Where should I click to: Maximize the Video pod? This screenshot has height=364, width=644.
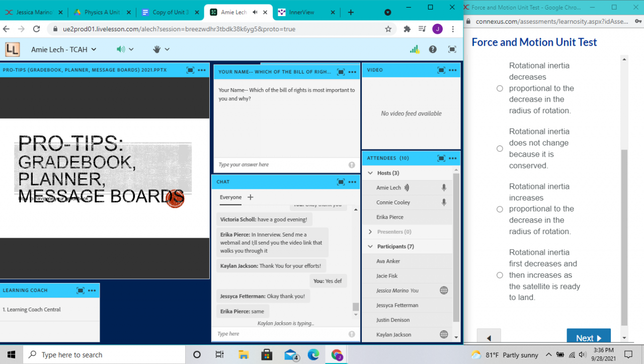pos(441,70)
